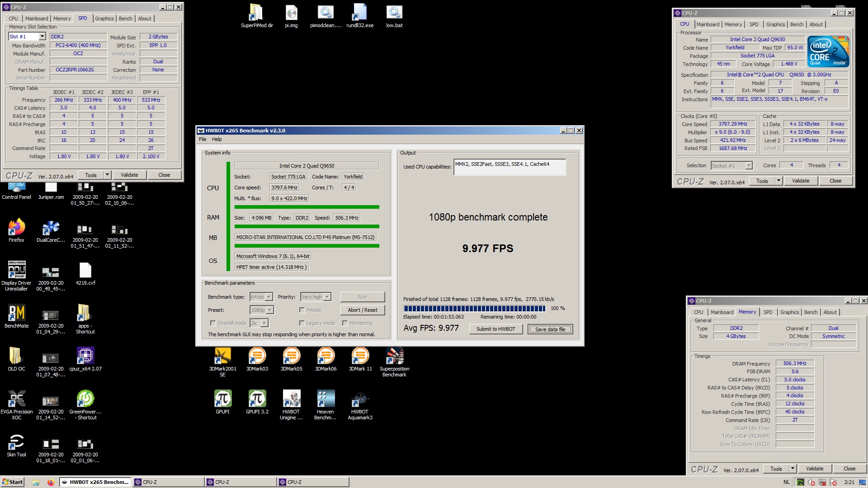
Task: Switch to Bench tab in top-right CPU-Z window
Action: (x=797, y=24)
